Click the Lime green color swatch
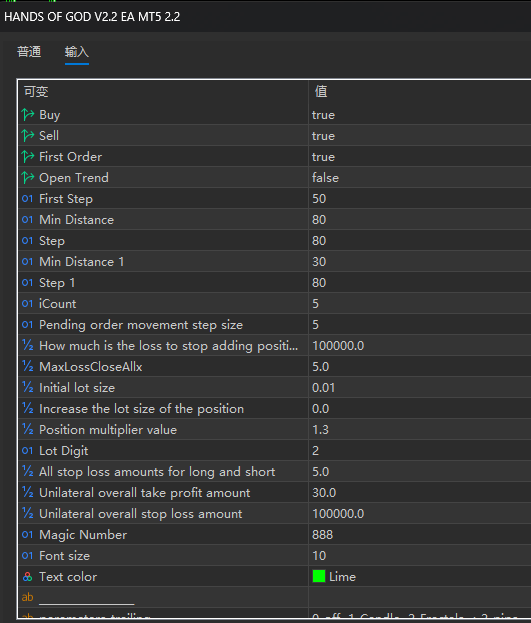Image resolution: width=531 pixels, height=623 pixels. [319, 576]
